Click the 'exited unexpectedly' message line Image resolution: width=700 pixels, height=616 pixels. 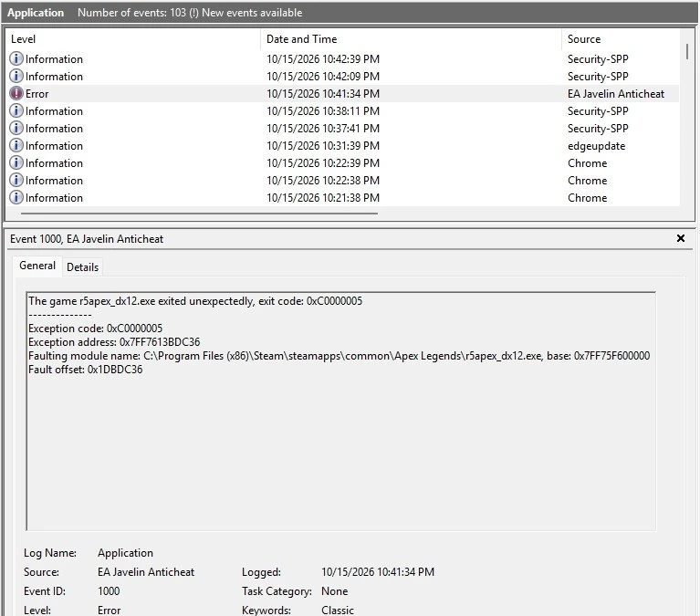[195, 301]
